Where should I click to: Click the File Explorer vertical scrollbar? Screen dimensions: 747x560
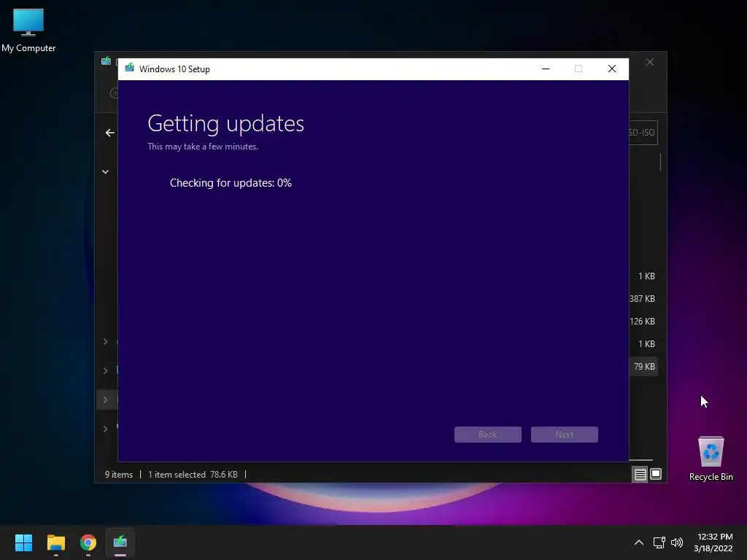661,163
